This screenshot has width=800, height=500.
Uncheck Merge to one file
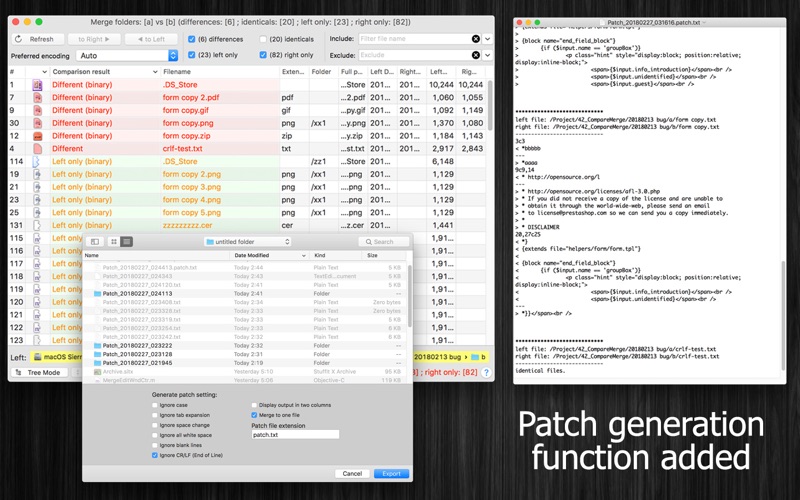[254, 415]
